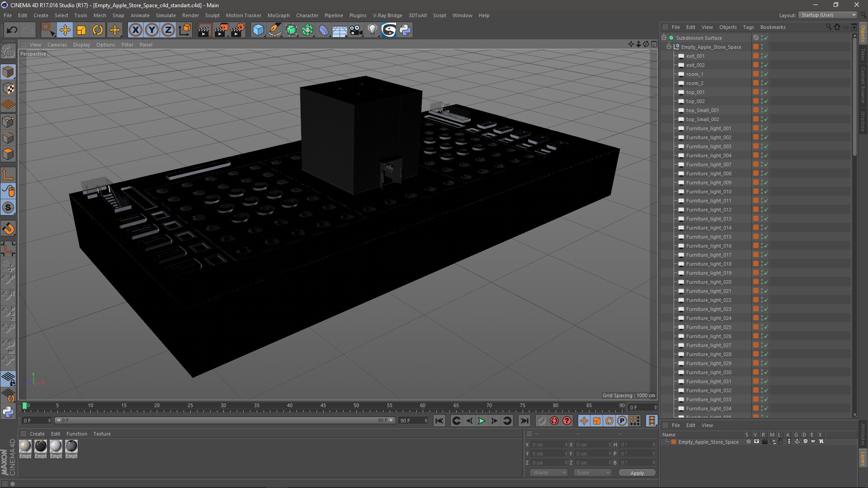Click exit_002 layer color swatch
868x488 pixels.
pyautogui.click(x=755, y=65)
